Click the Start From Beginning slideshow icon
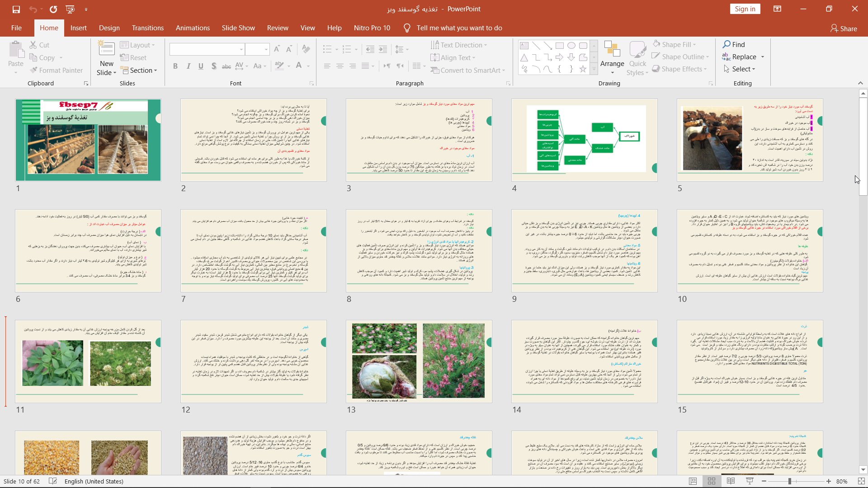The image size is (868, 488). pos(70,9)
